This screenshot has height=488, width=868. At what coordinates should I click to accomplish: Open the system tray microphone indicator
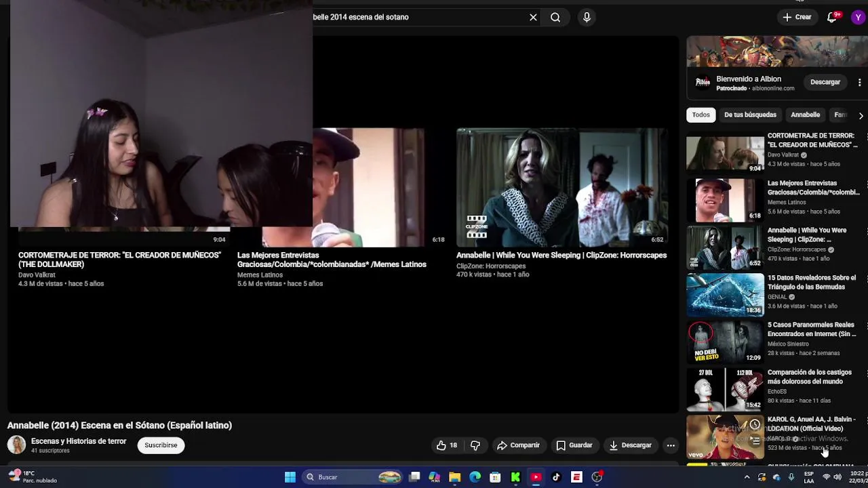791,477
